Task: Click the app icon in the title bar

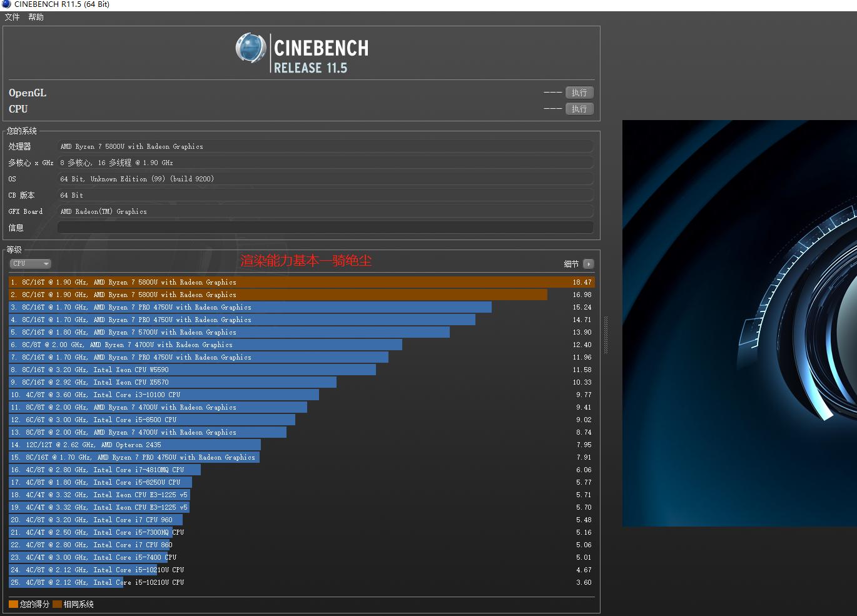Action: click(6, 4)
